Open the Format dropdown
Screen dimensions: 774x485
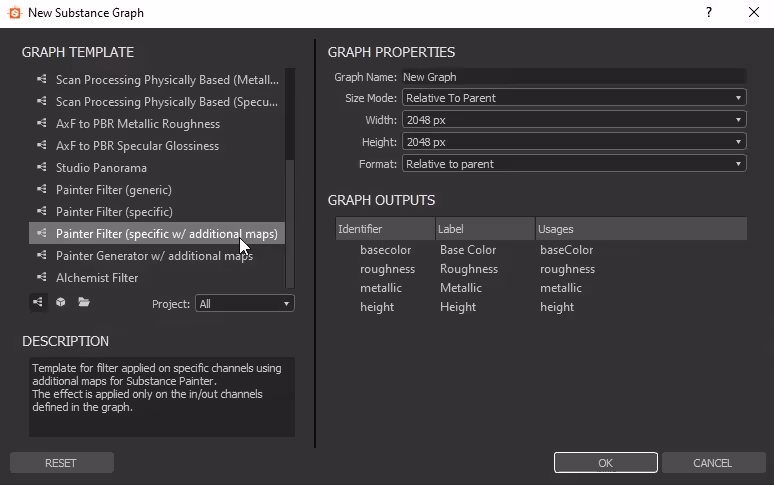pos(574,164)
